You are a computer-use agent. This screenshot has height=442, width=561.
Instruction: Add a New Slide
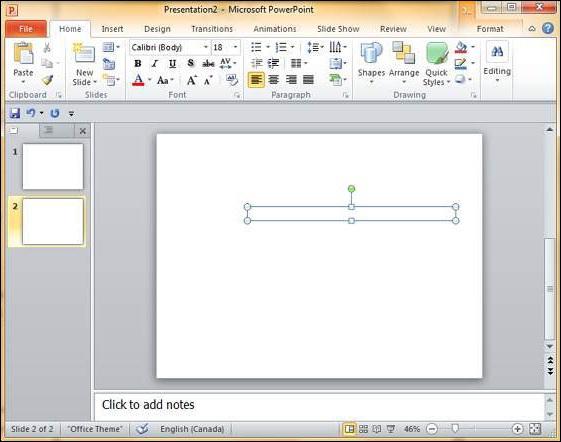(84, 64)
